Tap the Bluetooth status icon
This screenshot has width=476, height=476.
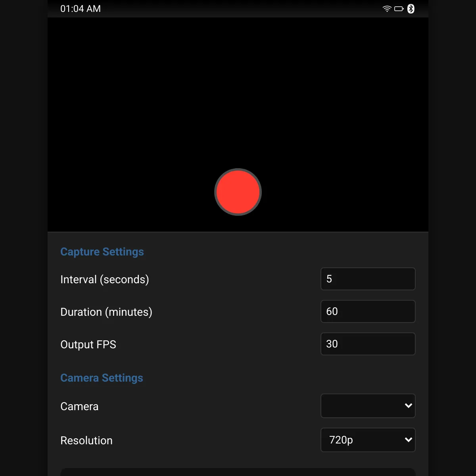(x=411, y=9)
